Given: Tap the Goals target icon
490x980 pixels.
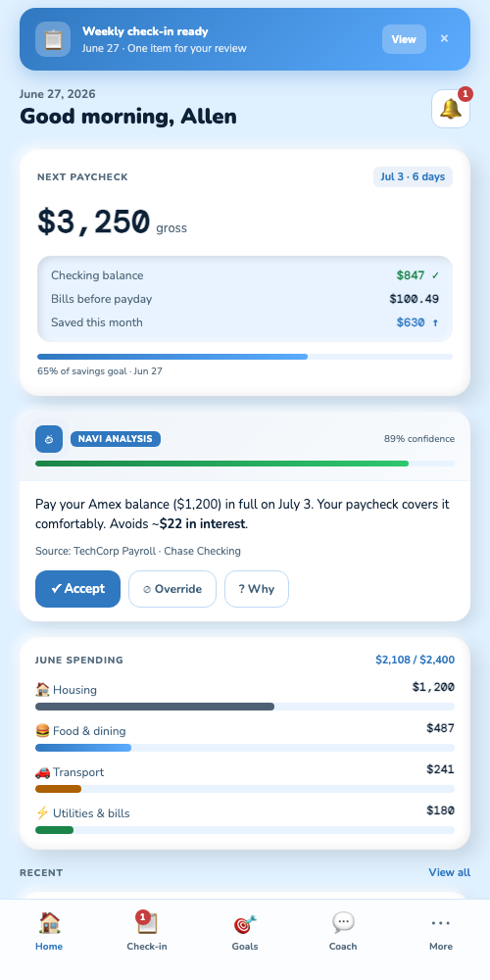Looking at the screenshot, I should [x=245, y=923].
